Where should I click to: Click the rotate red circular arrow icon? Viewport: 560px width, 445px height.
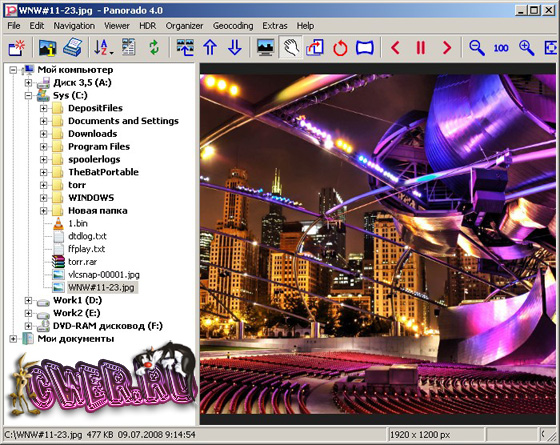[340, 48]
